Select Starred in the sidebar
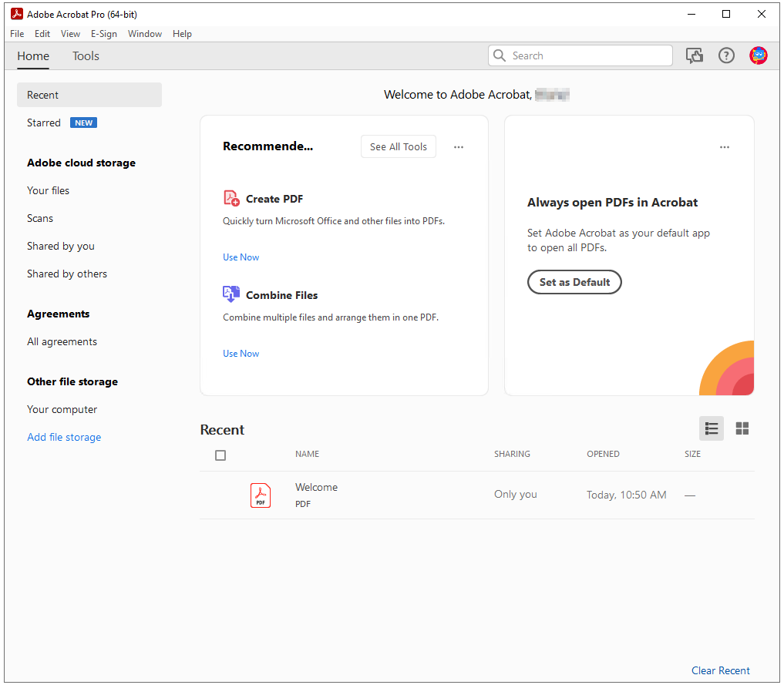This screenshot has width=784, height=685. coord(43,123)
